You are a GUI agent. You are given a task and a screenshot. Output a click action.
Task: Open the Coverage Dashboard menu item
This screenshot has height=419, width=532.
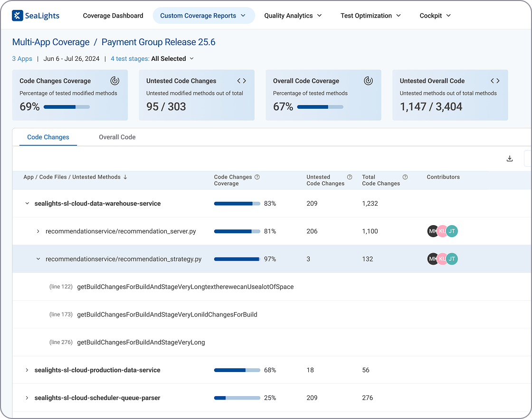113,16
